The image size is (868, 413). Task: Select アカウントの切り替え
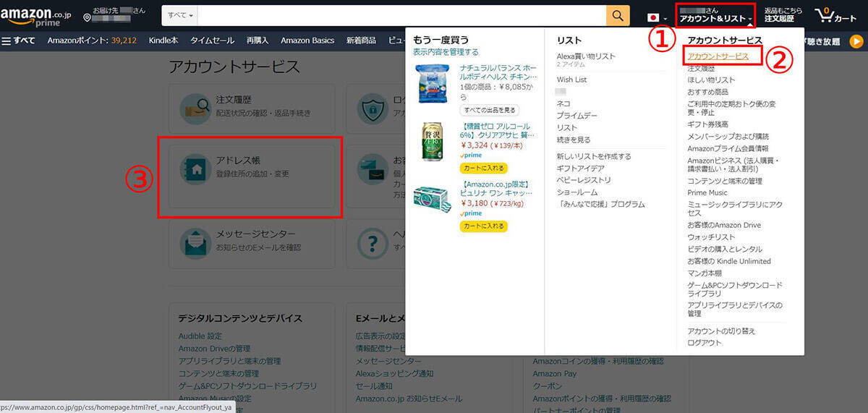(721, 331)
